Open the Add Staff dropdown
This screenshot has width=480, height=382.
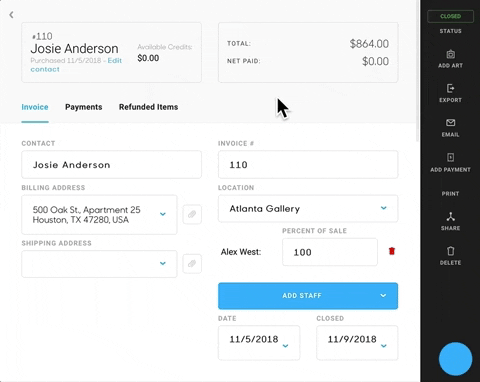[308, 296]
